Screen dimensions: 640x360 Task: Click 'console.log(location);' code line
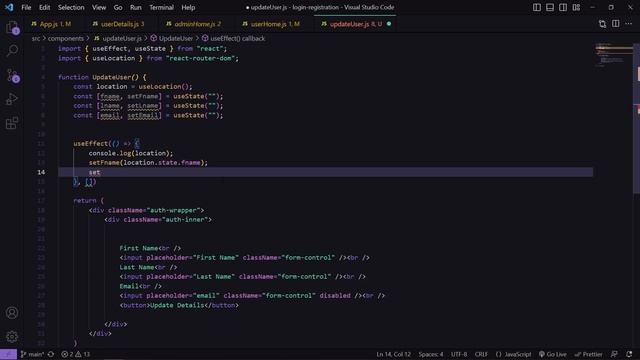pyautogui.click(x=131, y=153)
